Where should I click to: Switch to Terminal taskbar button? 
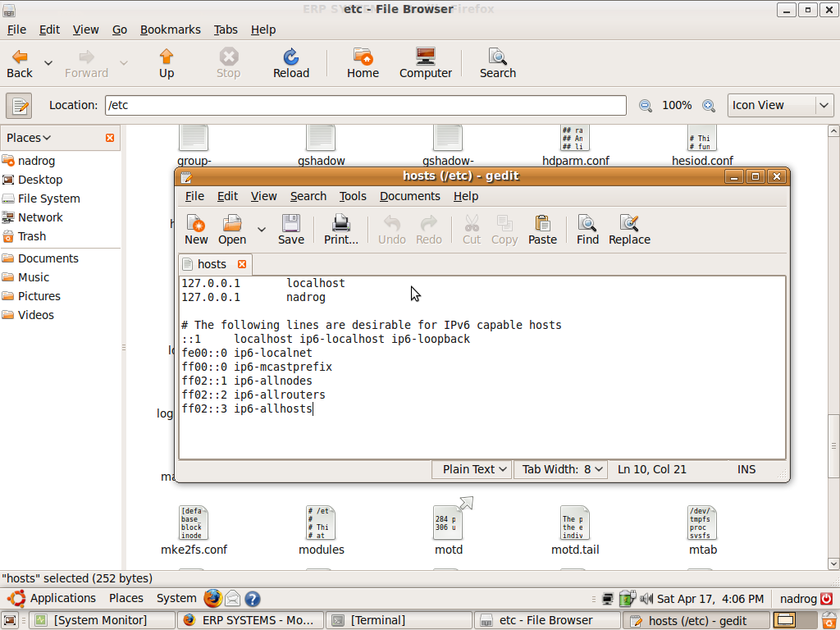tap(399, 620)
